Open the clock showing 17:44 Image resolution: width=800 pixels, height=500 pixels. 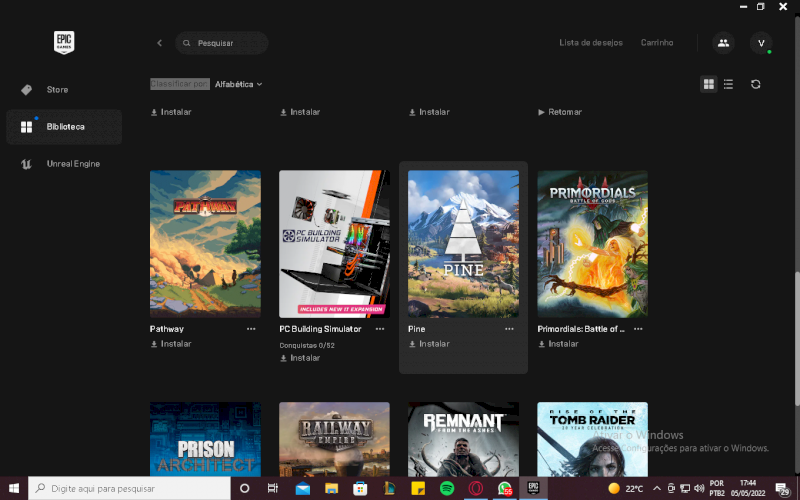747,488
